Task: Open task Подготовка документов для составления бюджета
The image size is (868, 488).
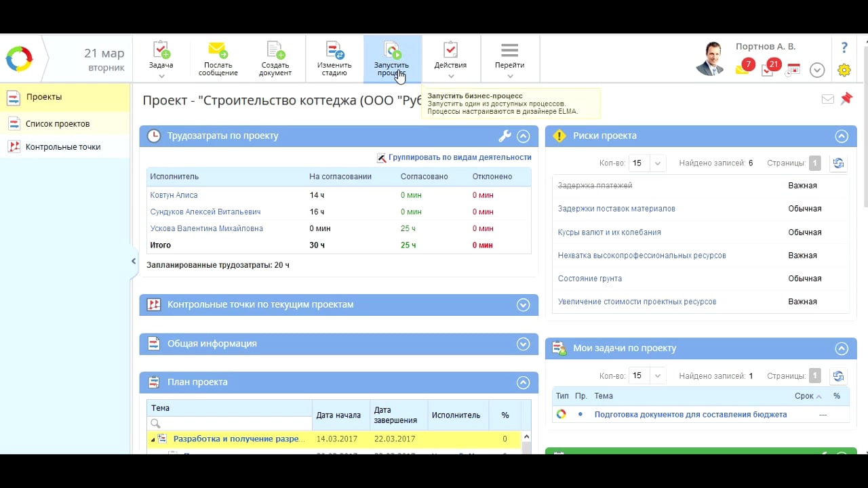Action: click(690, 414)
